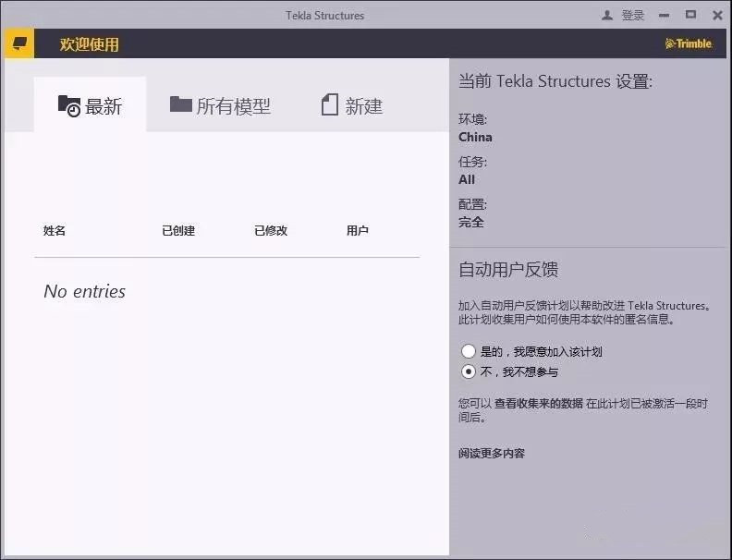
Task: Sort models by 姓名 column header
Action: coord(55,231)
